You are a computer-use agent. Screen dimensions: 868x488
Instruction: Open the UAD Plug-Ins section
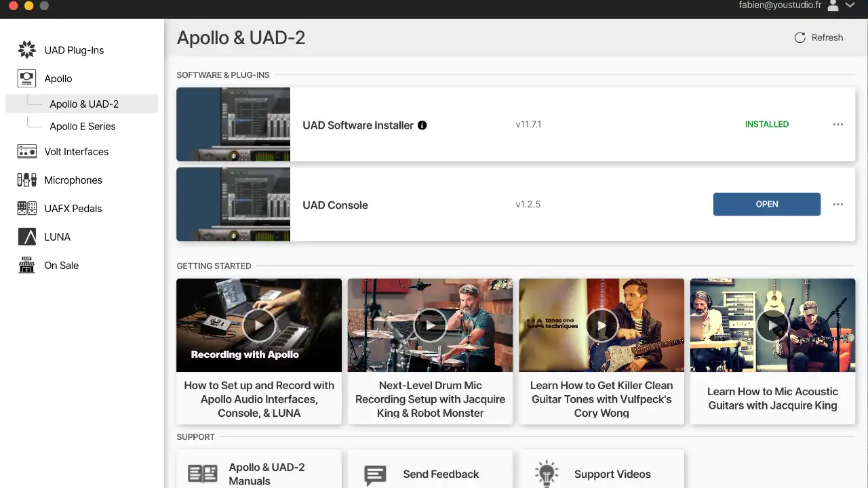tap(74, 50)
